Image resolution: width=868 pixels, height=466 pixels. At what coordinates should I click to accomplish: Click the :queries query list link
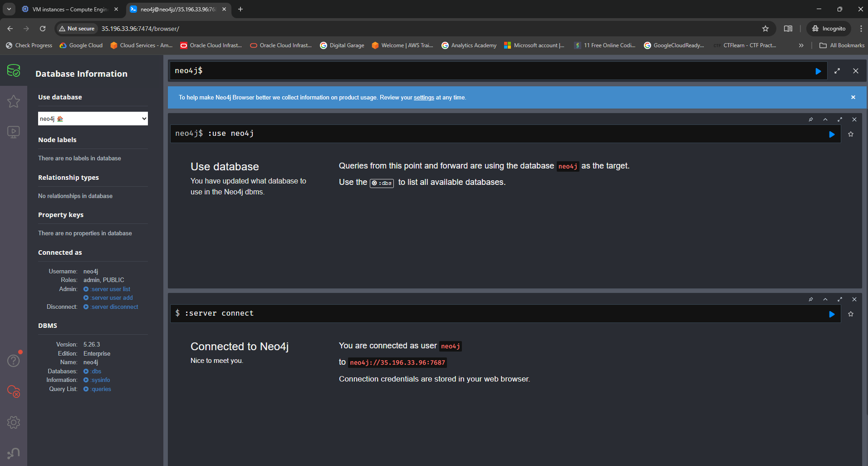pyautogui.click(x=98, y=389)
